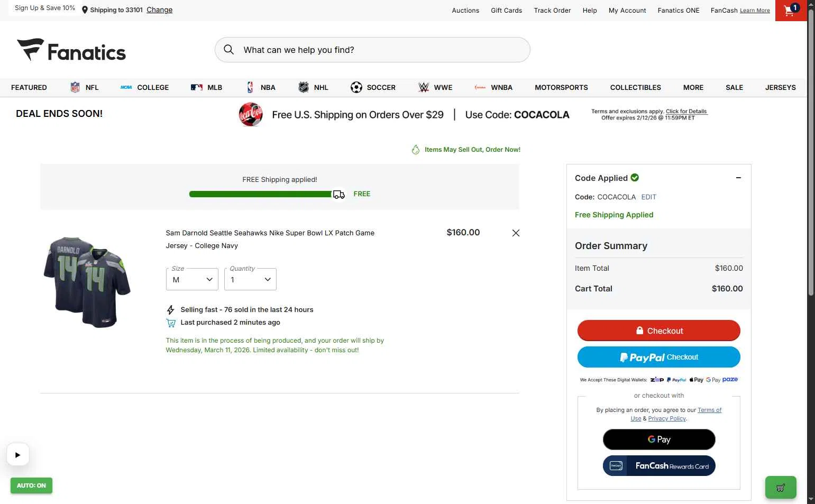This screenshot has width=815, height=504.
Task: Click FanCash Learn More link
Action: pos(755,11)
